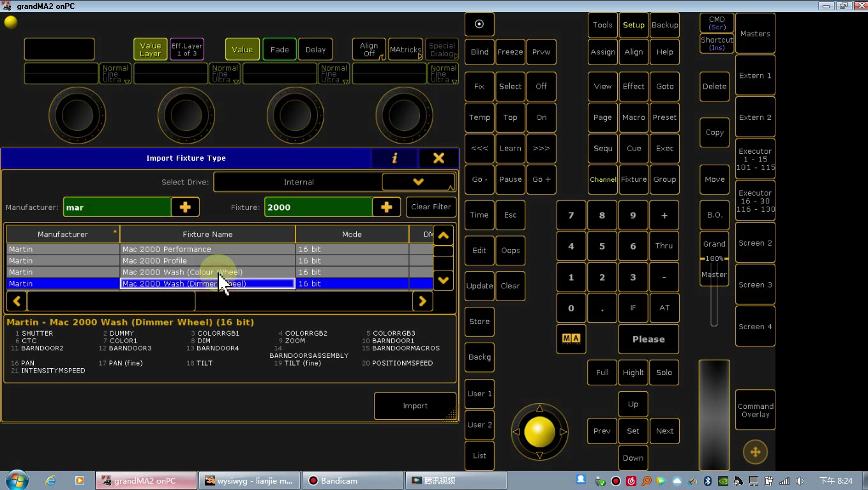Toggle the B.O. blackout key
Viewport: 868px width, 490px height.
coord(714,215)
